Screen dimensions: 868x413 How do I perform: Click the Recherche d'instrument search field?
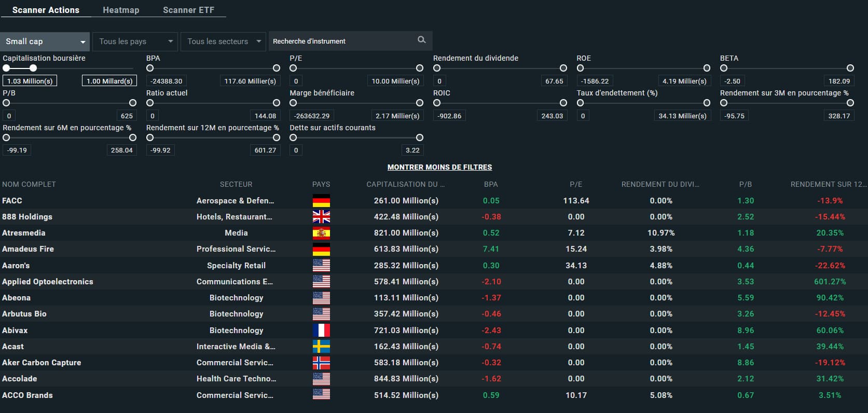point(342,42)
